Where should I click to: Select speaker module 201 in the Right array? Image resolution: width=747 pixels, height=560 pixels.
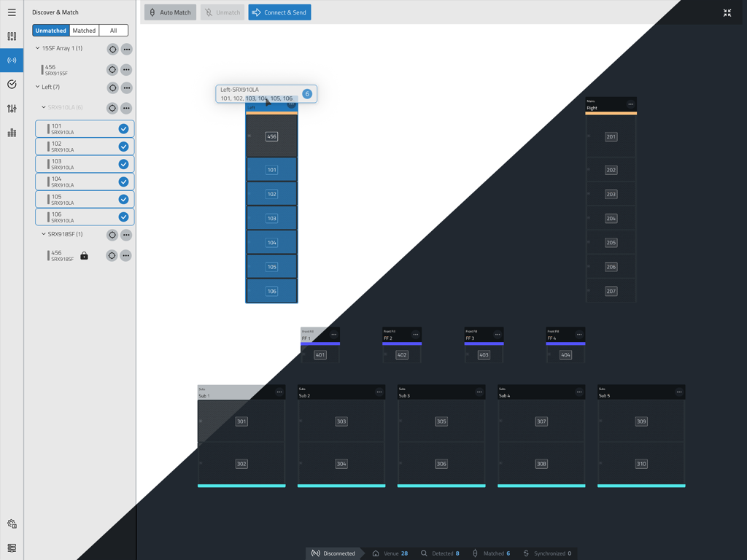pos(611,136)
